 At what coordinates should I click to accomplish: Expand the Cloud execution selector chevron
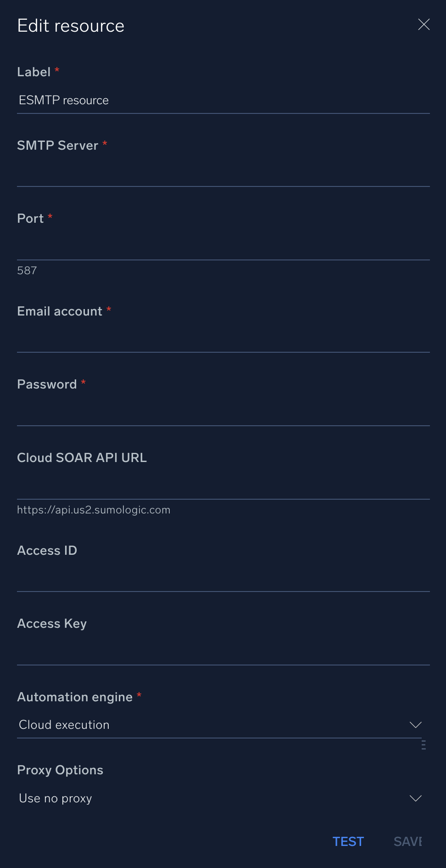click(x=415, y=725)
